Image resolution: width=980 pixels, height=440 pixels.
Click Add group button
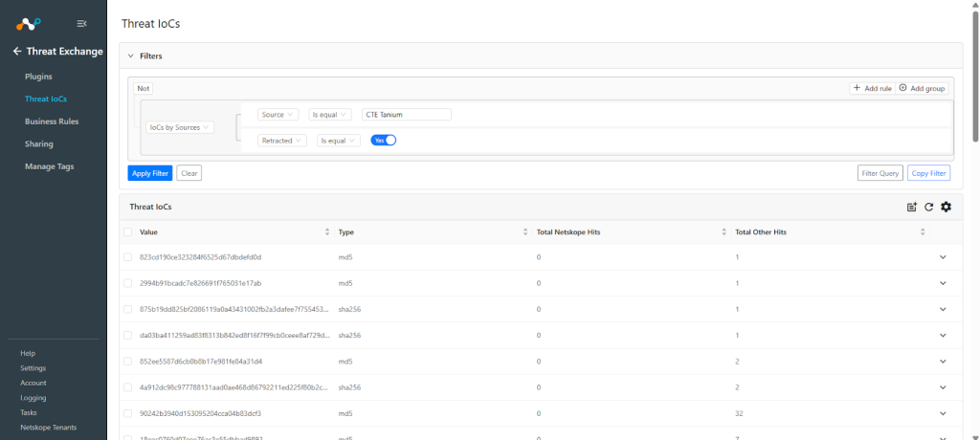[x=922, y=88]
